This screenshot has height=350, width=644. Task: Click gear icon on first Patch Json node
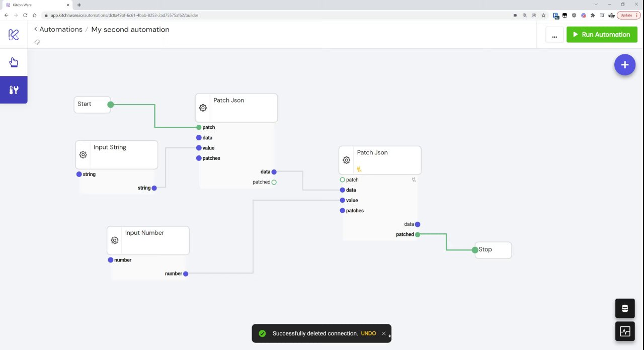[x=203, y=108]
